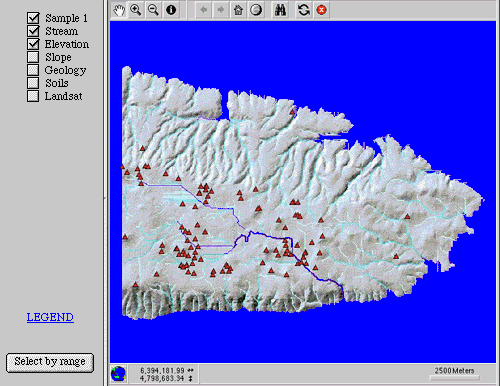Disable the Stream layer checkbox

33,31
